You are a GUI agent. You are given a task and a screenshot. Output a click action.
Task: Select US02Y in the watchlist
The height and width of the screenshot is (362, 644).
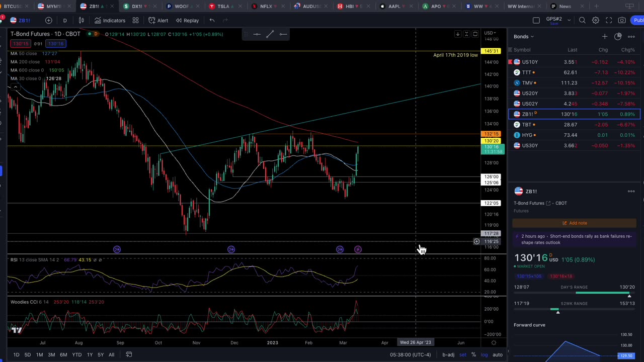tap(574, 104)
